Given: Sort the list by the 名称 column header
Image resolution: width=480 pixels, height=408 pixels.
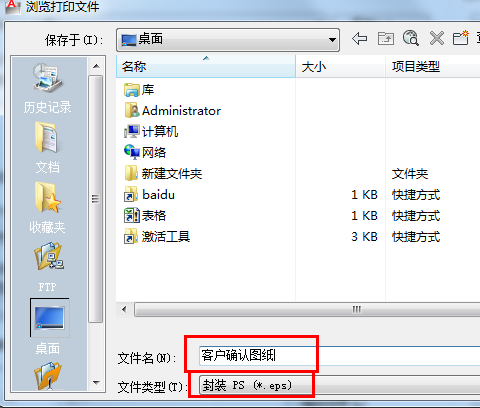Looking at the screenshot, I should [206, 67].
